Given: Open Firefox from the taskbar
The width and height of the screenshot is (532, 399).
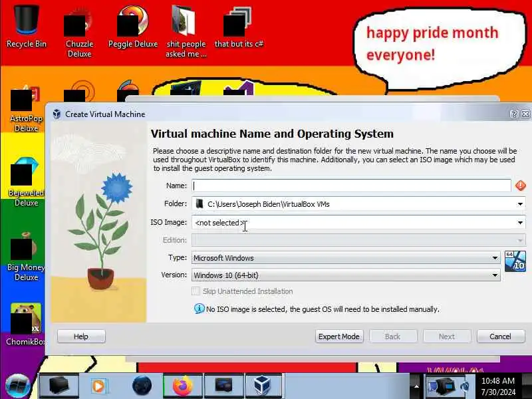Looking at the screenshot, I should [182, 386].
